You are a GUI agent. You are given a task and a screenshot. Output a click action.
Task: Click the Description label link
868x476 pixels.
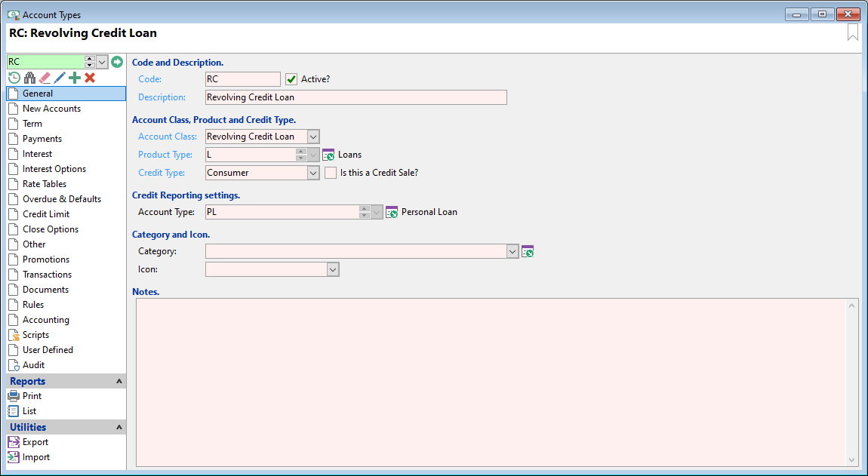pos(162,97)
